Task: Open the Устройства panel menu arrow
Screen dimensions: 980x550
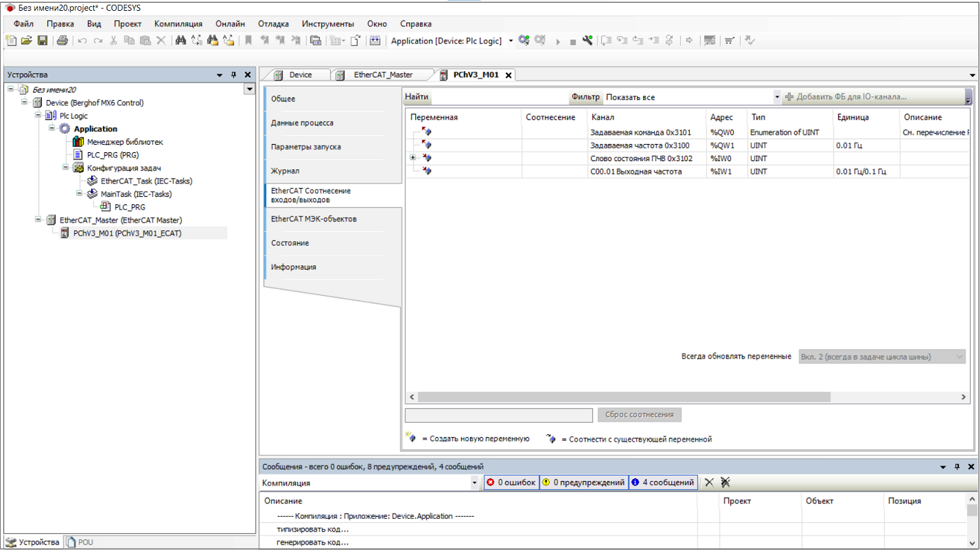Action: 219,75
